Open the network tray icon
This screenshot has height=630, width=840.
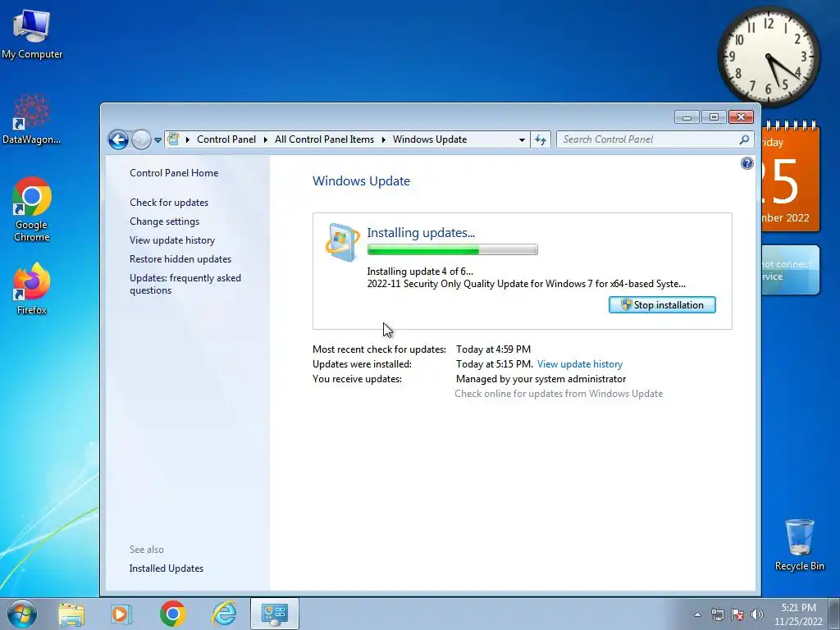coord(717,614)
